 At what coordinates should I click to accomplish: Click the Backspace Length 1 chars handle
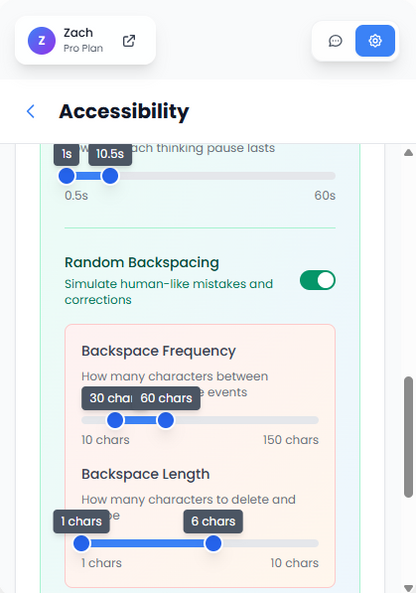(x=81, y=543)
